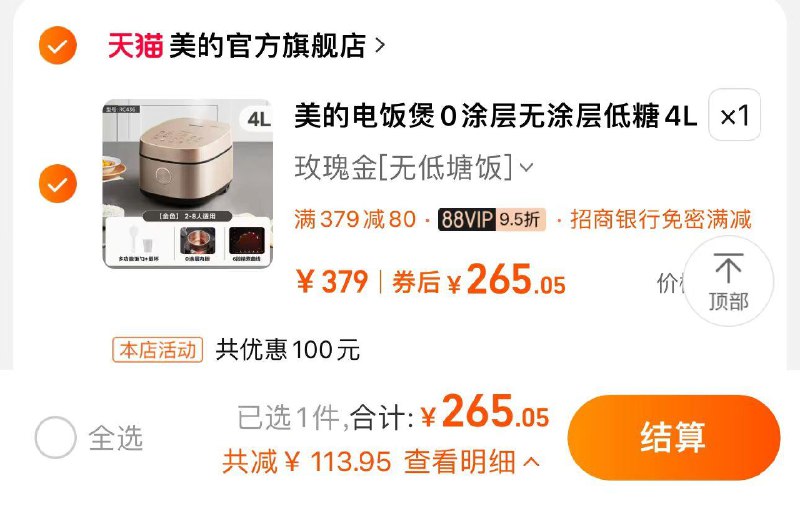Expand the 玫瑰金[无低塘饭] variant dropdown
The height and width of the screenshot is (506, 800).
414,167
